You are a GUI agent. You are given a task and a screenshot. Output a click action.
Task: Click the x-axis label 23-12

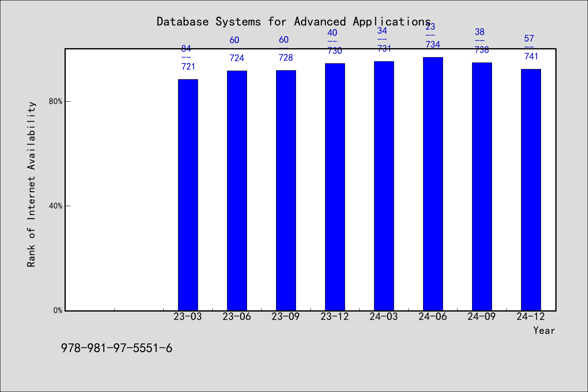pyautogui.click(x=335, y=317)
